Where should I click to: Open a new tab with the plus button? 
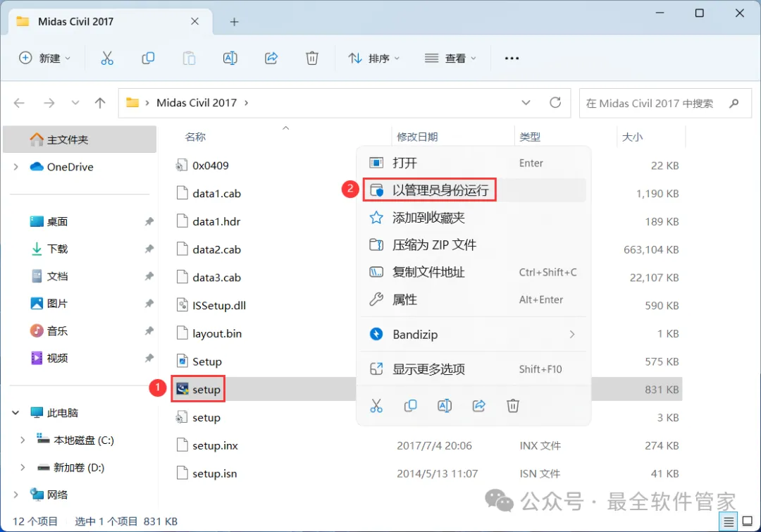pyautogui.click(x=235, y=22)
